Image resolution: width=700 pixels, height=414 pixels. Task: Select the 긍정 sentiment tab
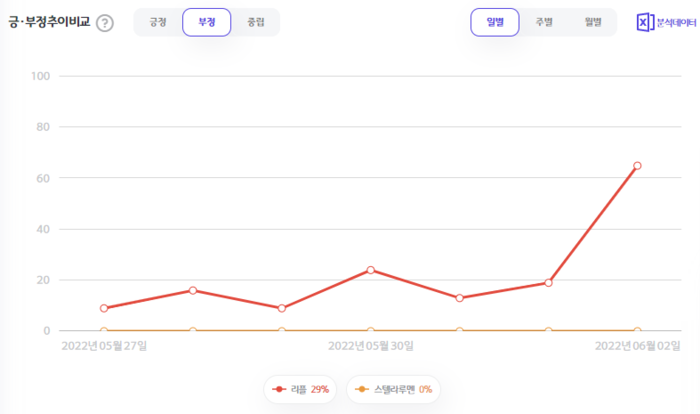click(158, 22)
